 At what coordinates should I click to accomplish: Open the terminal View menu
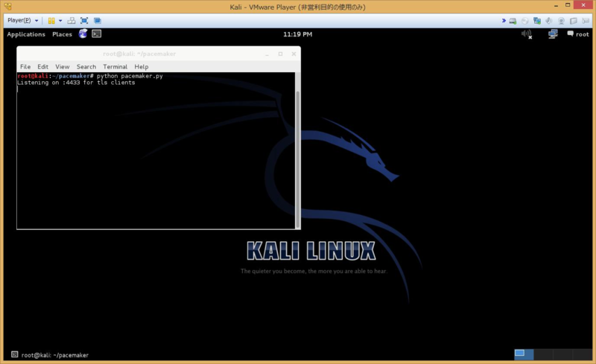(x=63, y=66)
